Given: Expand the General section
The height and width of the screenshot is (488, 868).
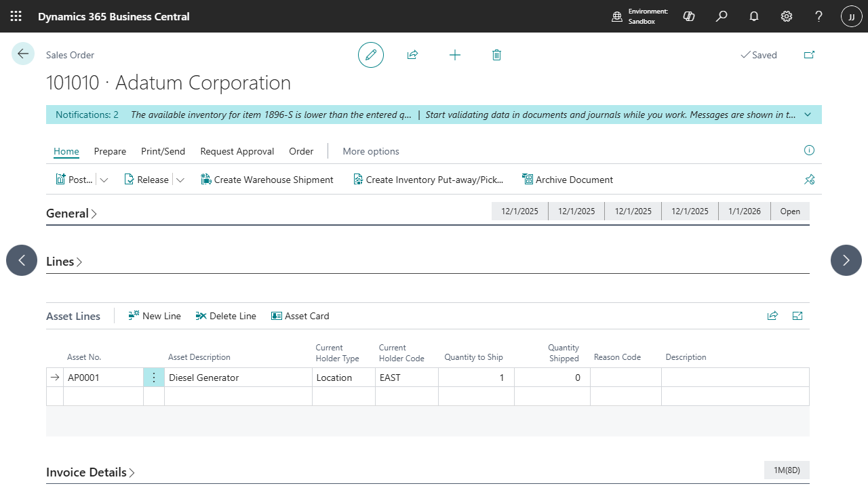Looking at the screenshot, I should coord(71,213).
